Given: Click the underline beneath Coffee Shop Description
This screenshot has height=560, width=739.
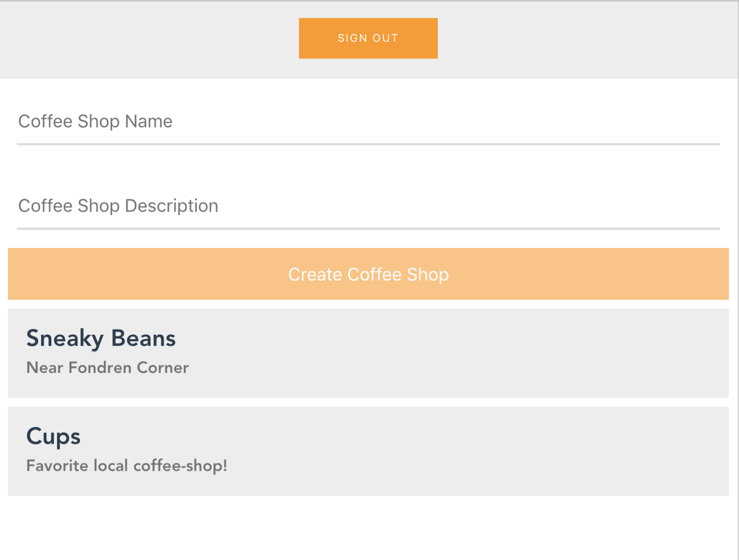Looking at the screenshot, I should (368, 229).
